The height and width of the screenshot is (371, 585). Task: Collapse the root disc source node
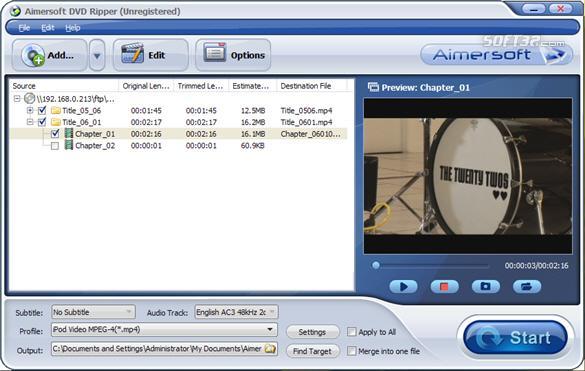pos(17,99)
